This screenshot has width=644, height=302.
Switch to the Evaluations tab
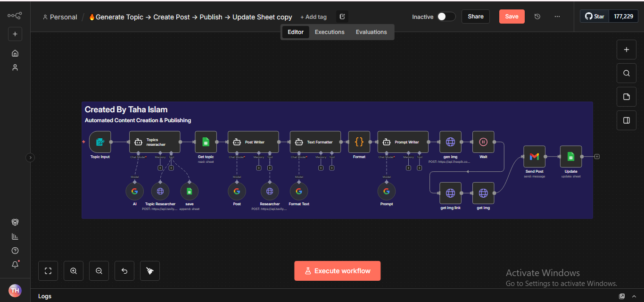tap(371, 32)
